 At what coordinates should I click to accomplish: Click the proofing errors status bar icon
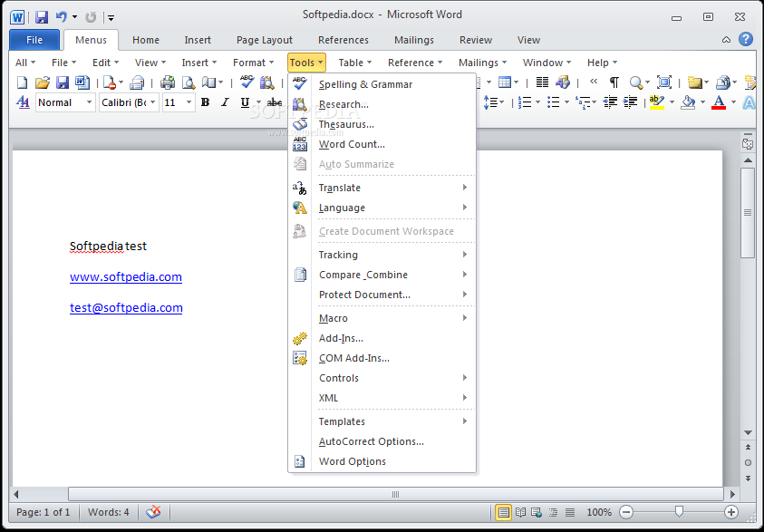(153, 512)
